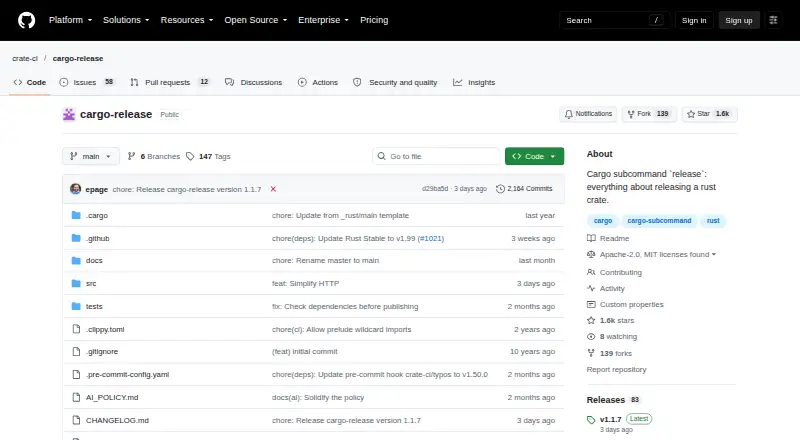Open the Releases 83 heading link
The width and height of the screenshot is (800, 440).
[x=613, y=400]
